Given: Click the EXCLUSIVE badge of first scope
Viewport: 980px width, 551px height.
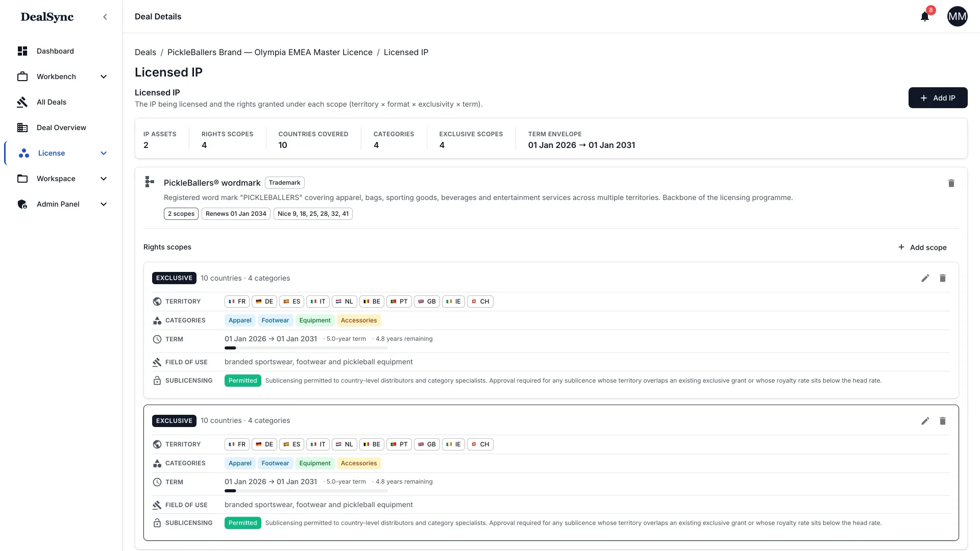Looking at the screenshot, I should 174,278.
